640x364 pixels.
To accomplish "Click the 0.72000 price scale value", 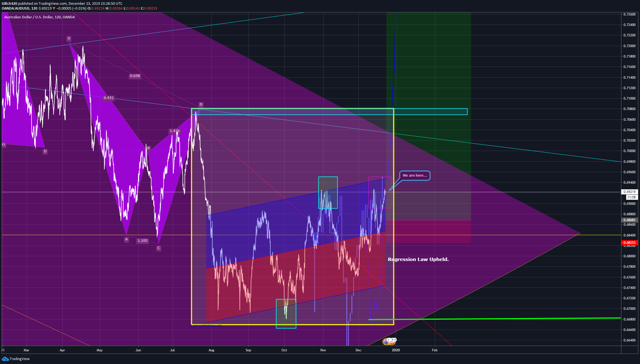I will 630,46.
